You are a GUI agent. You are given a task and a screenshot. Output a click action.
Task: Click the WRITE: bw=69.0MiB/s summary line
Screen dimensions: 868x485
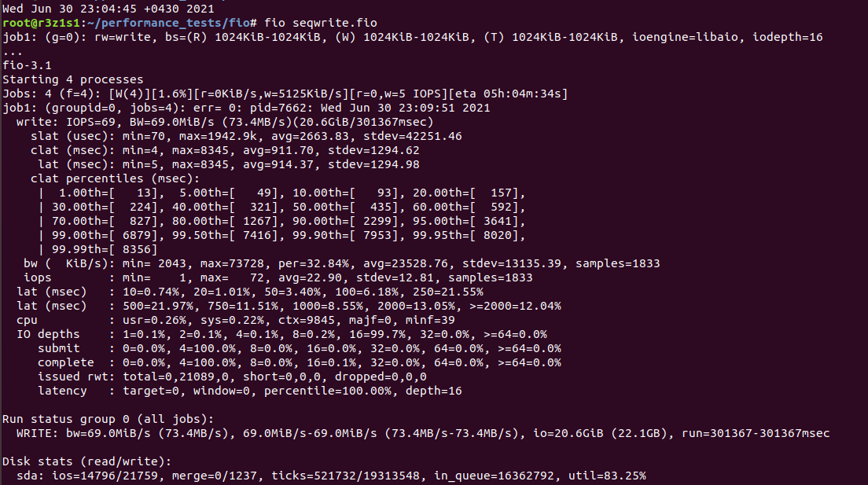tap(423, 433)
